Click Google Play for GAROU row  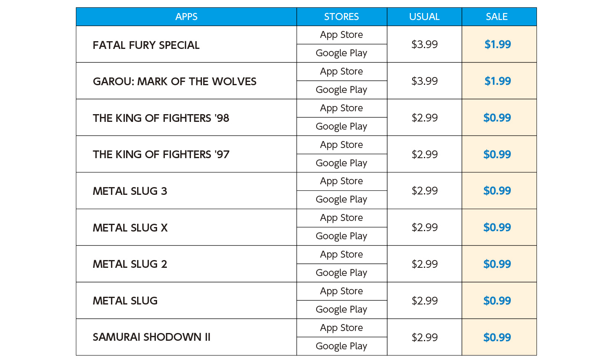click(x=341, y=90)
